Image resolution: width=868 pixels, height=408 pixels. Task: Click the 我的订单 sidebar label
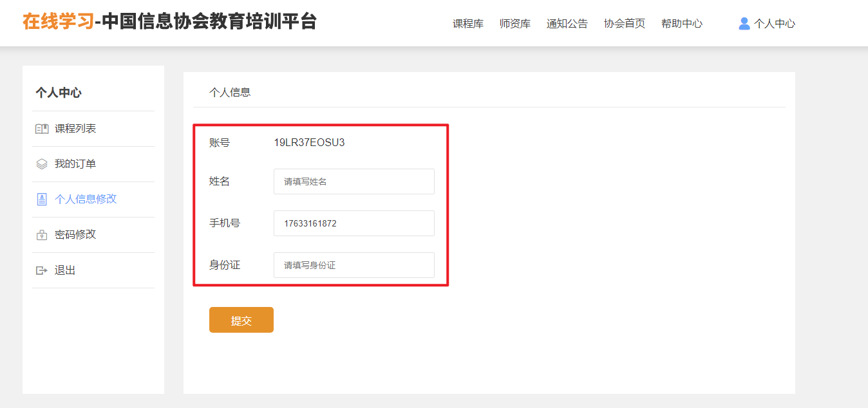[75, 164]
